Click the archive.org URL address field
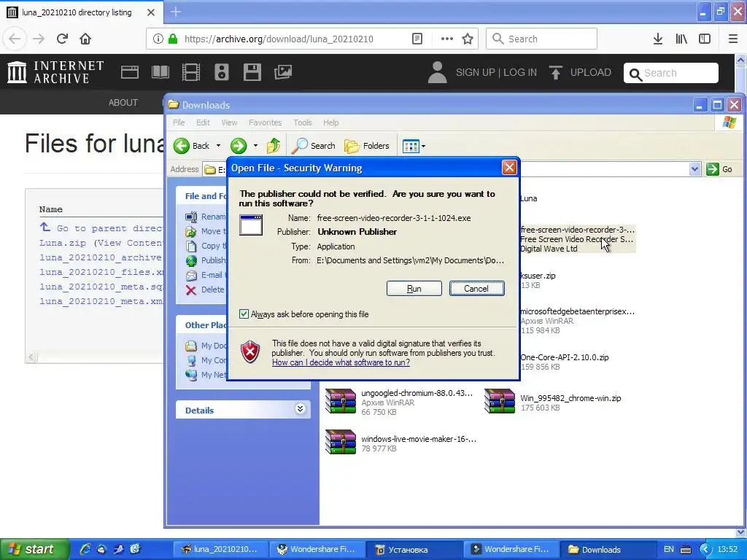 [x=279, y=39]
